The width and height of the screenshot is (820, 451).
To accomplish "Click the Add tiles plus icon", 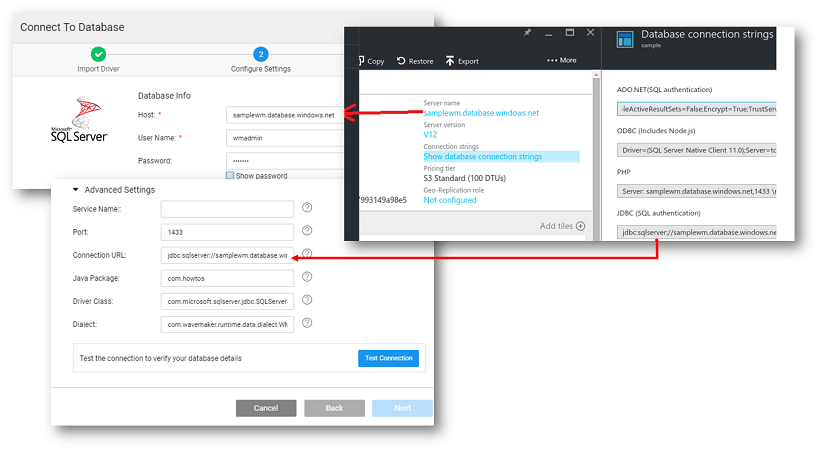I will pyautogui.click(x=580, y=226).
